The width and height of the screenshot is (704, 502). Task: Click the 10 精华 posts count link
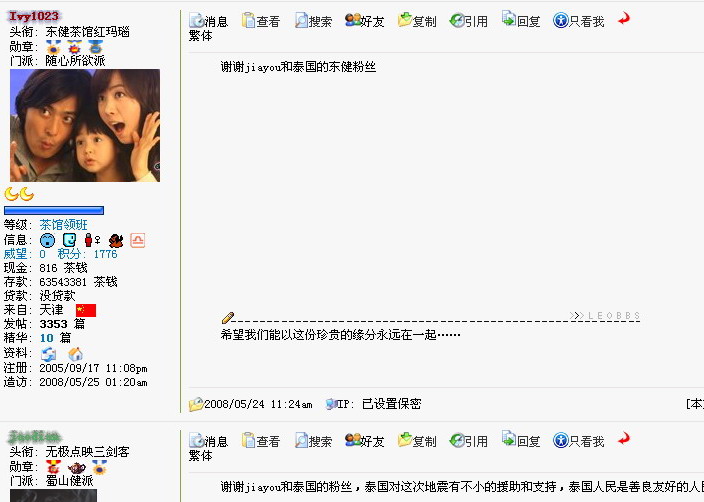(47, 338)
